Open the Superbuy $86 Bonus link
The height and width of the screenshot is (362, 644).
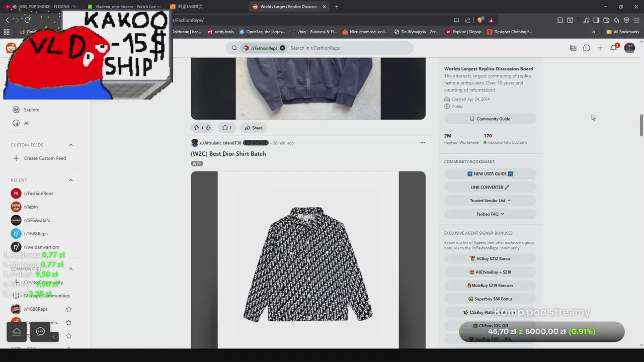[x=490, y=299]
